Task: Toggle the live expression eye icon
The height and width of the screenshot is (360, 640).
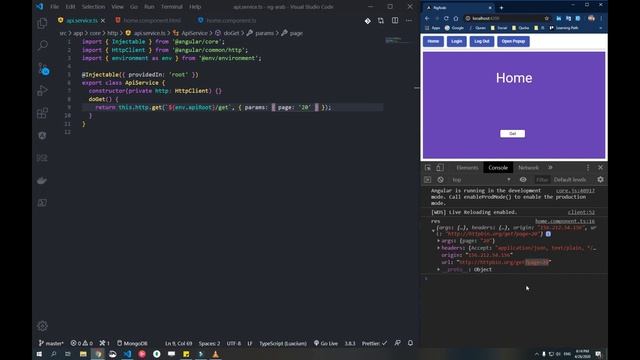Action: 523,180
